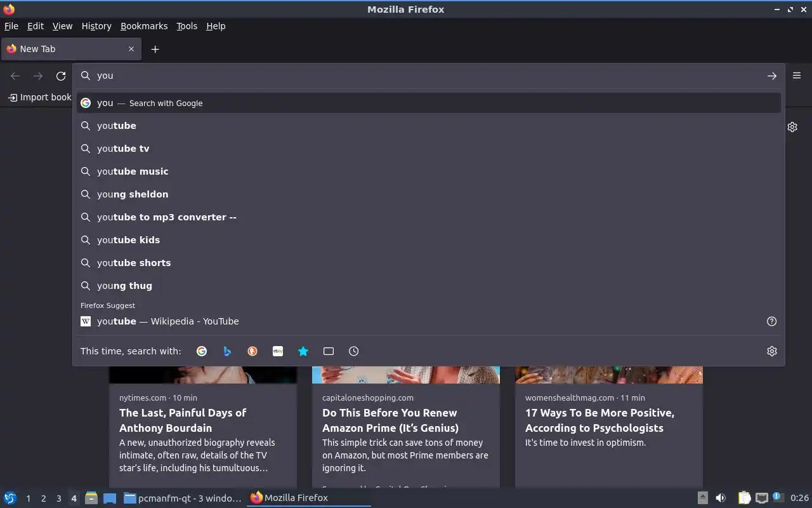
Task: Click the nytimes.com article thumbnail image
Action: [203, 375]
